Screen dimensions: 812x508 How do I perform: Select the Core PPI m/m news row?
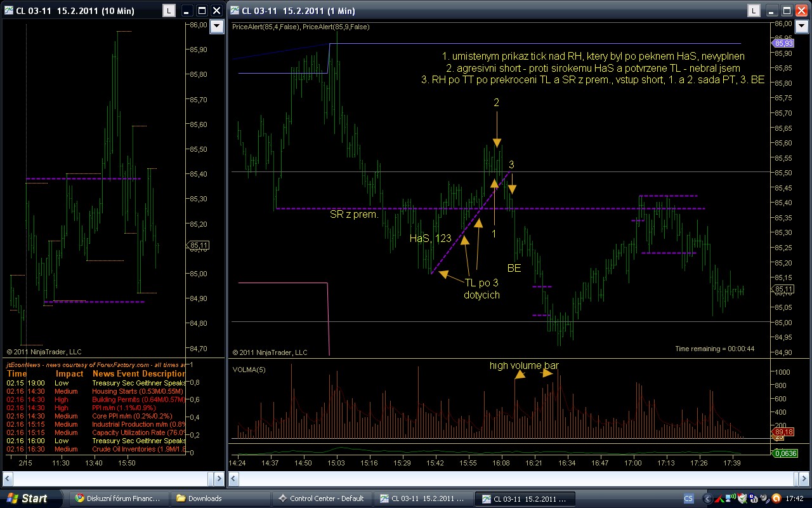96,416
